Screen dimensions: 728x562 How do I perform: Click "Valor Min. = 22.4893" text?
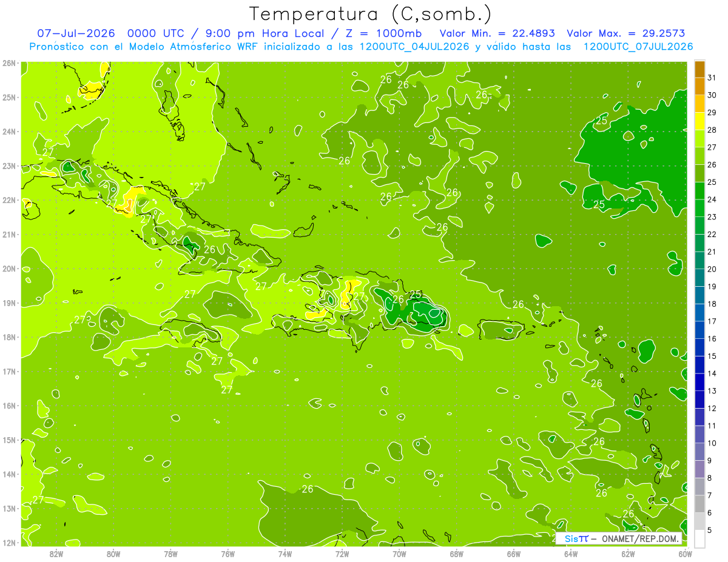(x=497, y=33)
